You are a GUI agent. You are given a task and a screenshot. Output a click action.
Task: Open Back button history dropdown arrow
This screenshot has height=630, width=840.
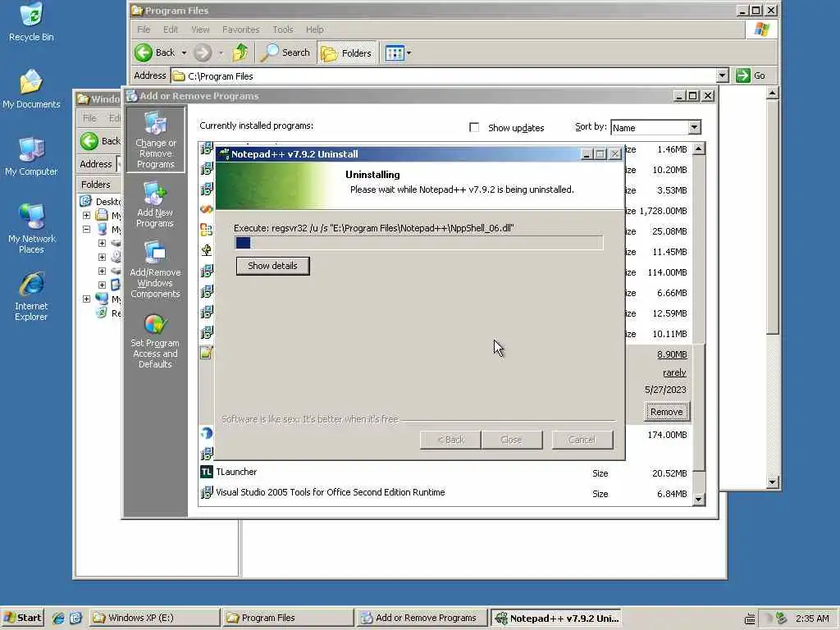[184, 52]
